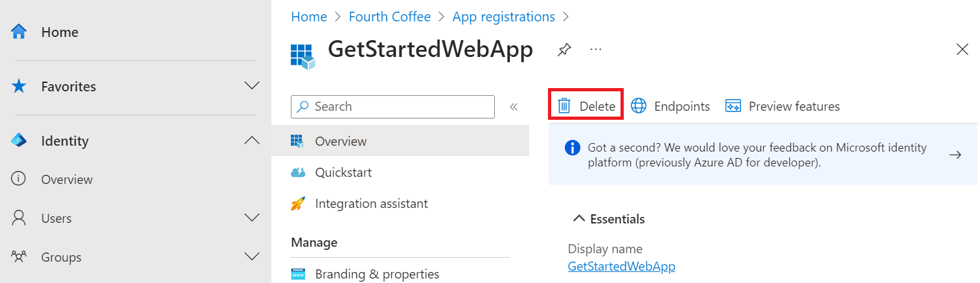Open Branding & properties
This screenshot has height=283, width=980.
pos(377,274)
